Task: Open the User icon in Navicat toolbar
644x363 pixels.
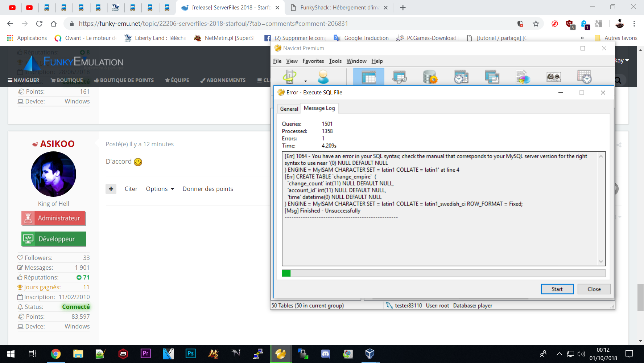Action: tap(323, 77)
